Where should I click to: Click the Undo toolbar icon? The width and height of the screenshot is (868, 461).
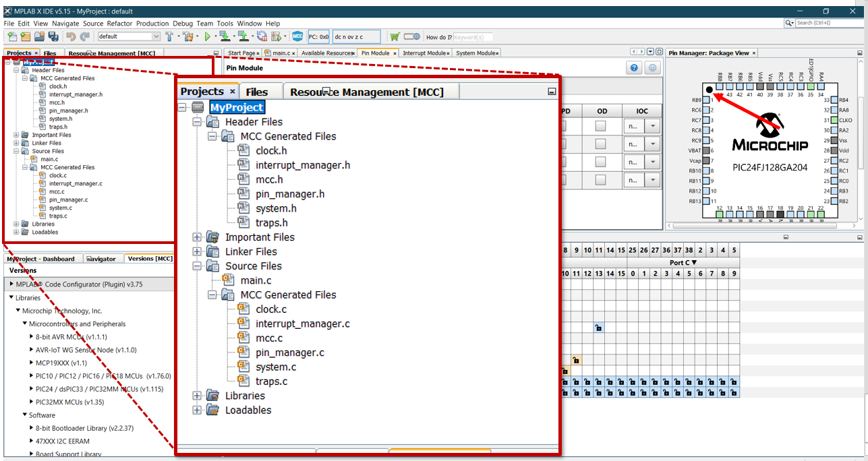point(71,36)
